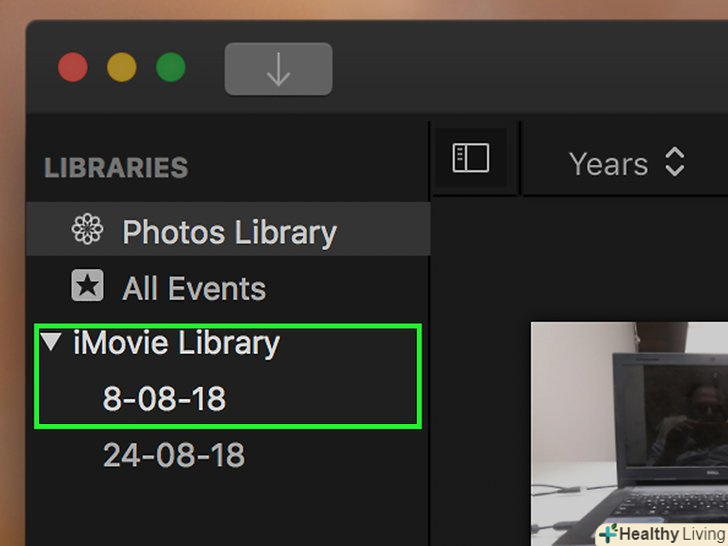Click the up-down chevrons beside Years
This screenshot has height=546, width=728.
[x=675, y=163]
